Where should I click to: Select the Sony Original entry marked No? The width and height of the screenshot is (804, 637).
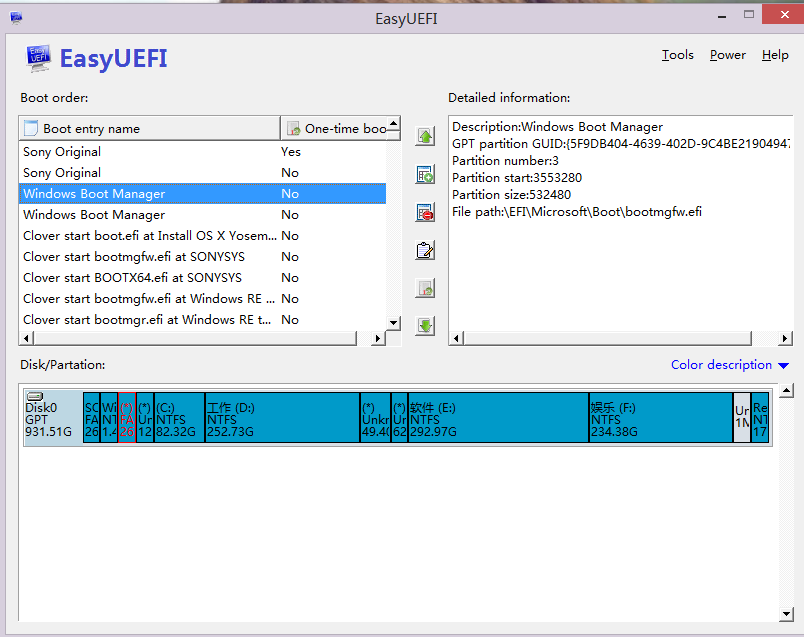click(x=203, y=173)
